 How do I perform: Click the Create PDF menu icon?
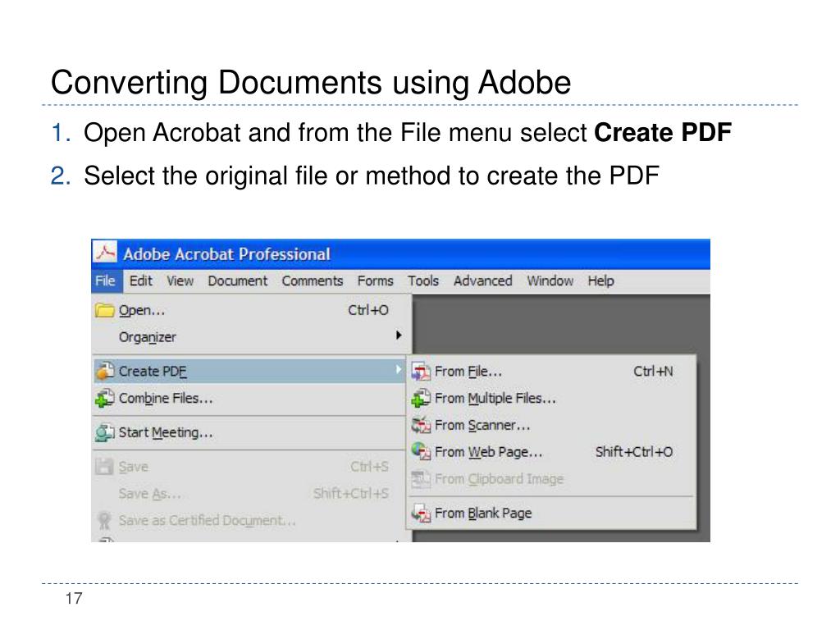pos(104,371)
